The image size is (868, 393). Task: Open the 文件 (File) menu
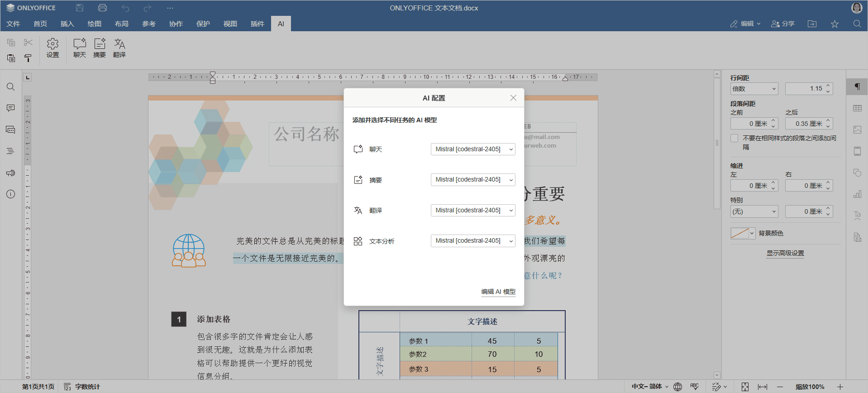tap(13, 24)
